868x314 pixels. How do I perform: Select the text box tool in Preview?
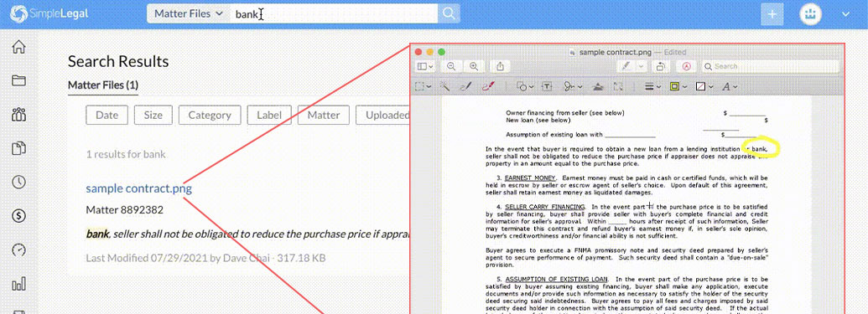(x=546, y=87)
